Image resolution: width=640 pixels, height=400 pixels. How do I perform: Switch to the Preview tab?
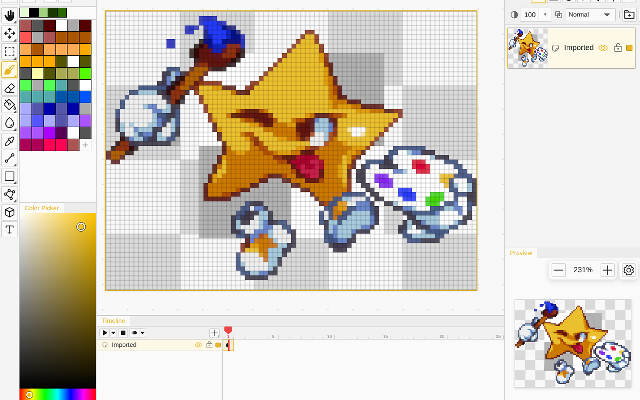point(521,253)
